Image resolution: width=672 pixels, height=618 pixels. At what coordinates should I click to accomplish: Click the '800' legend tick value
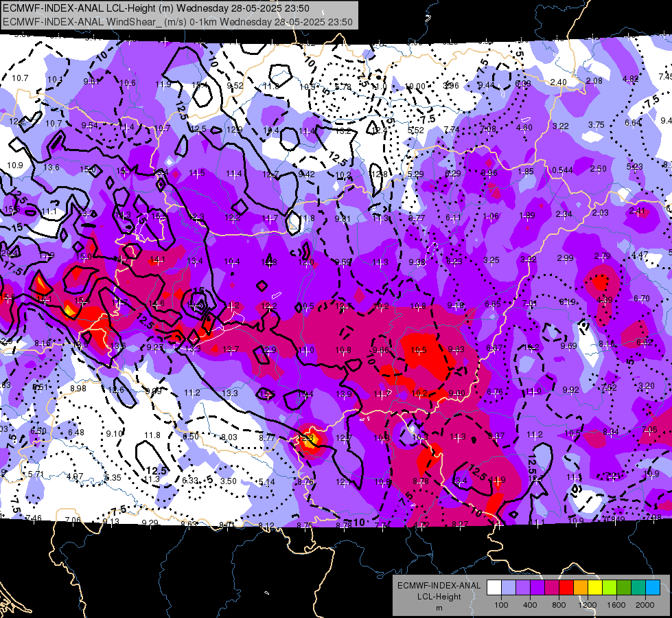pos(559,605)
